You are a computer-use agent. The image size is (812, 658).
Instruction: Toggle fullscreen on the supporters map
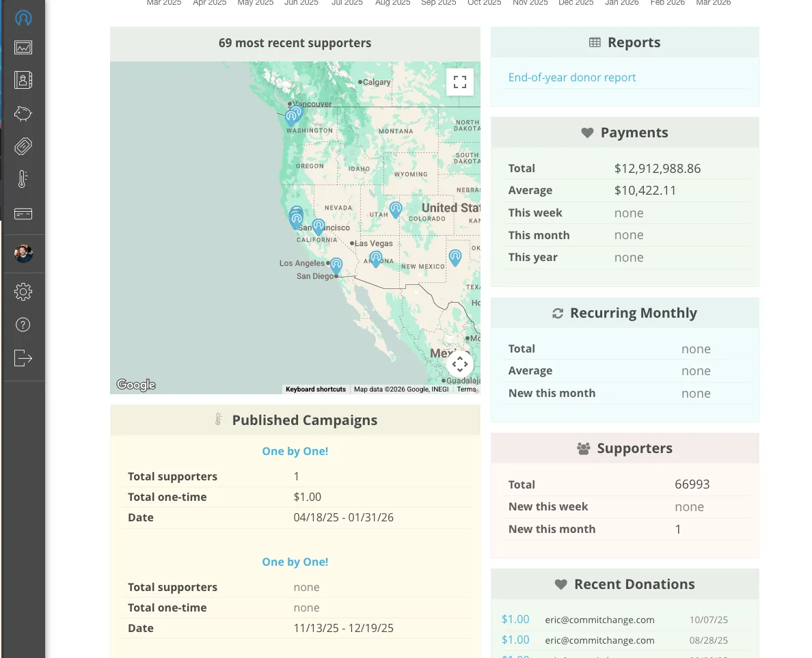click(x=460, y=81)
